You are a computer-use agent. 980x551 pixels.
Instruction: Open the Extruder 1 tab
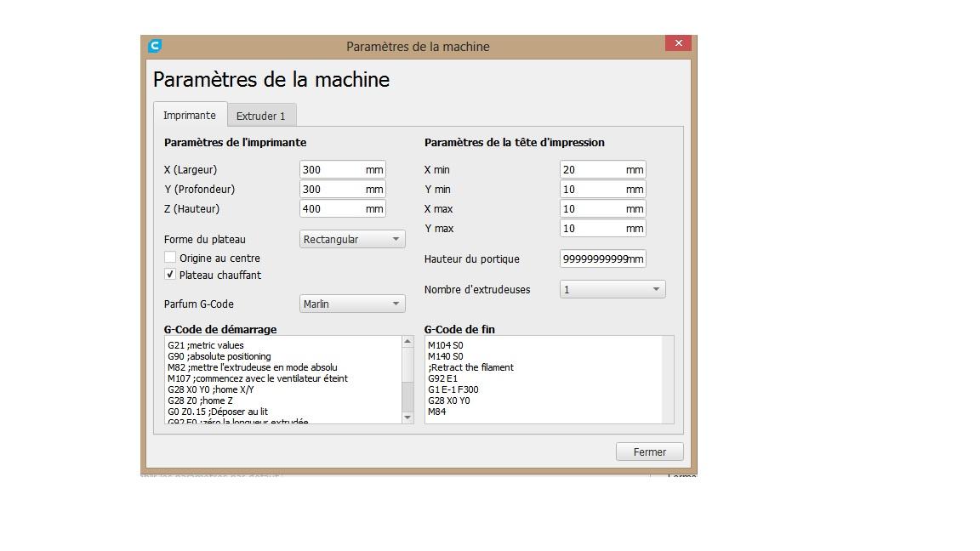tap(260, 116)
